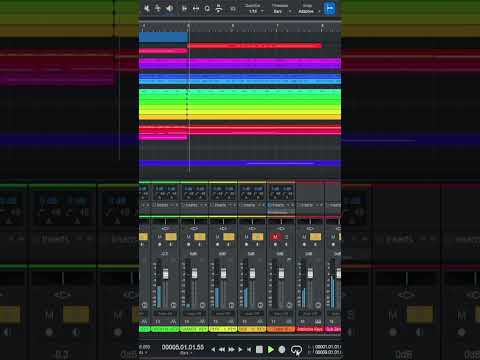Click the volume fader on the green channel

click(166, 274)
